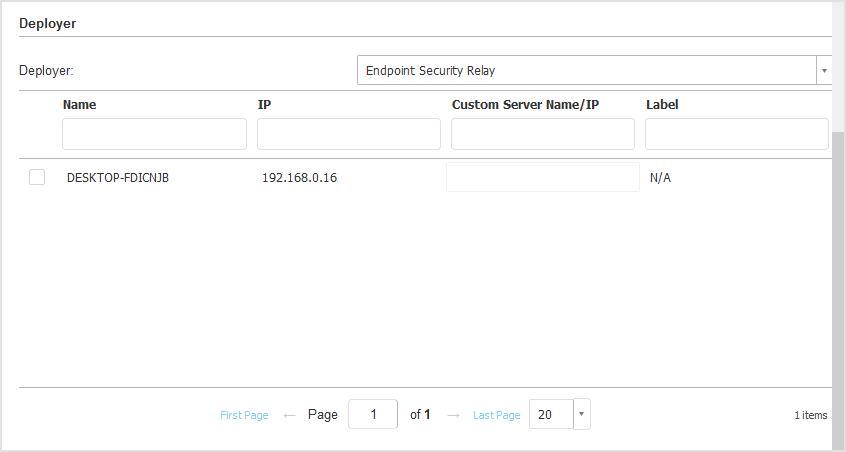Jump to Last Page link
The width and height of the screenshot is (846, 452).
click(497, 415)
